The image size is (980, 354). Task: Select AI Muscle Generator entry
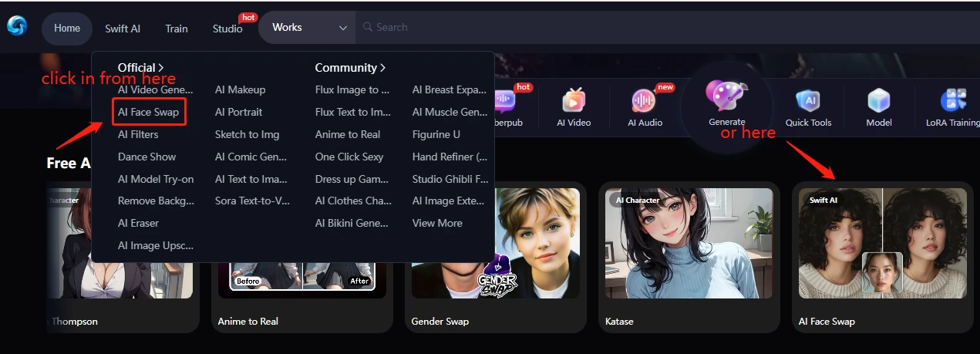coord(450,112)
